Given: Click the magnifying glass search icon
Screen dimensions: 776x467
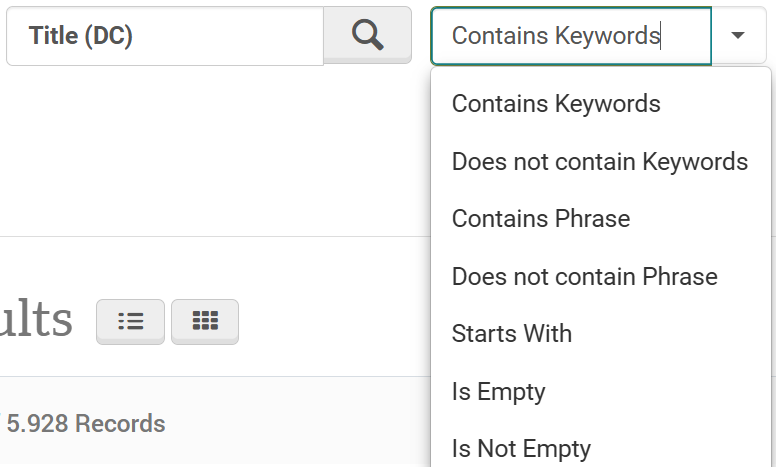Looking at the screenshot, I should [x=367, y=35].
